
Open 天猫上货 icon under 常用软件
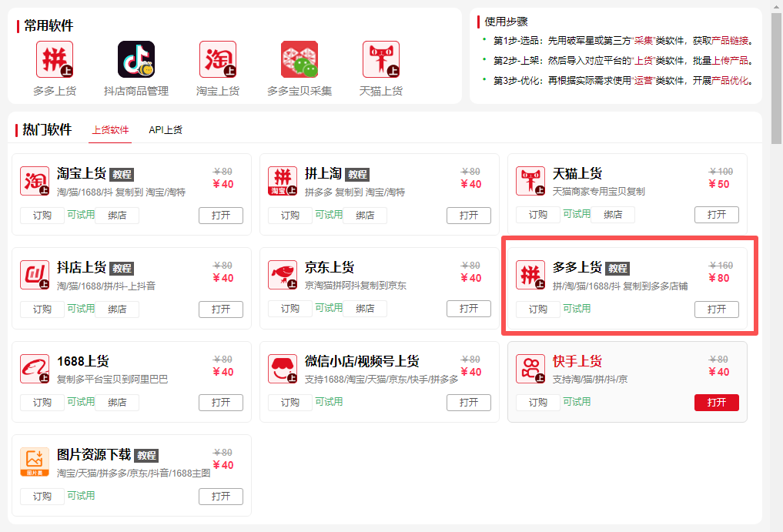(x=381, y=59)
